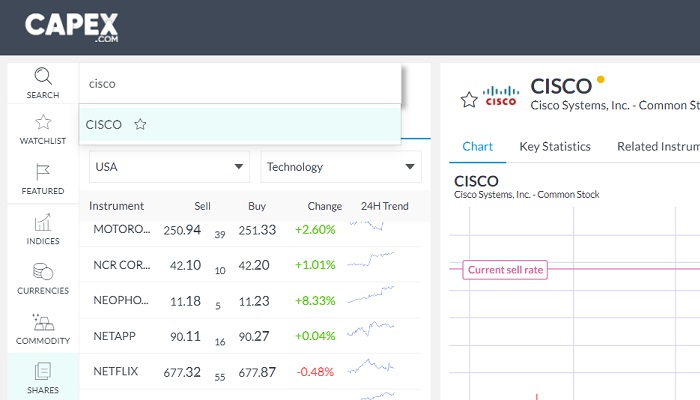Open the USA country dropdown
This screenshot has height=400, width=700.
pos(169,167)
